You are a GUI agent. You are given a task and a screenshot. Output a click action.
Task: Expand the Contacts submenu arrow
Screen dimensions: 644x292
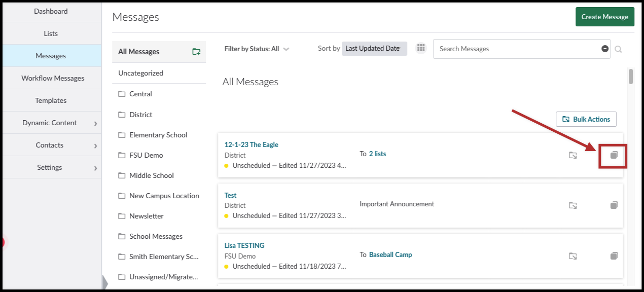pos(95,145)
